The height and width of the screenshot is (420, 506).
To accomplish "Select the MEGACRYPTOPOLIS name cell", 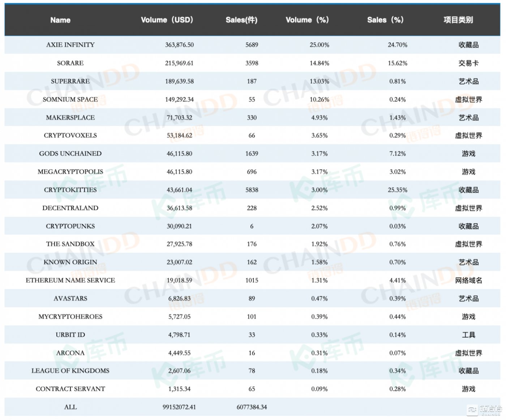I will [70, 172].
